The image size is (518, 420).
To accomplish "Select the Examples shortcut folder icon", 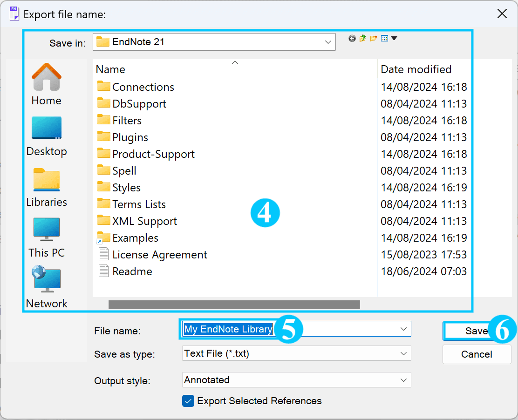I will point(103,238).
